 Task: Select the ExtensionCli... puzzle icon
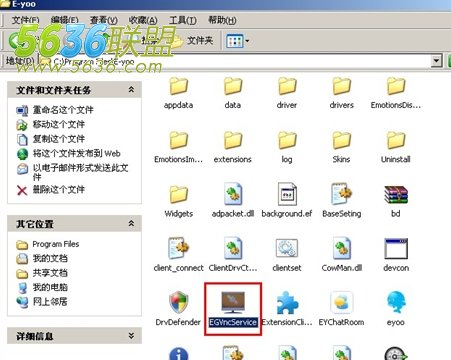(x=287, y=303)
